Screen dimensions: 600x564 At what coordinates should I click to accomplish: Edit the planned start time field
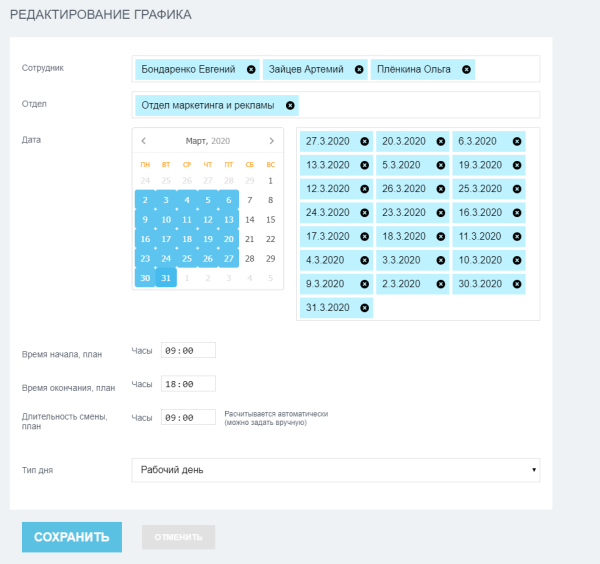[x=188, y=351]
